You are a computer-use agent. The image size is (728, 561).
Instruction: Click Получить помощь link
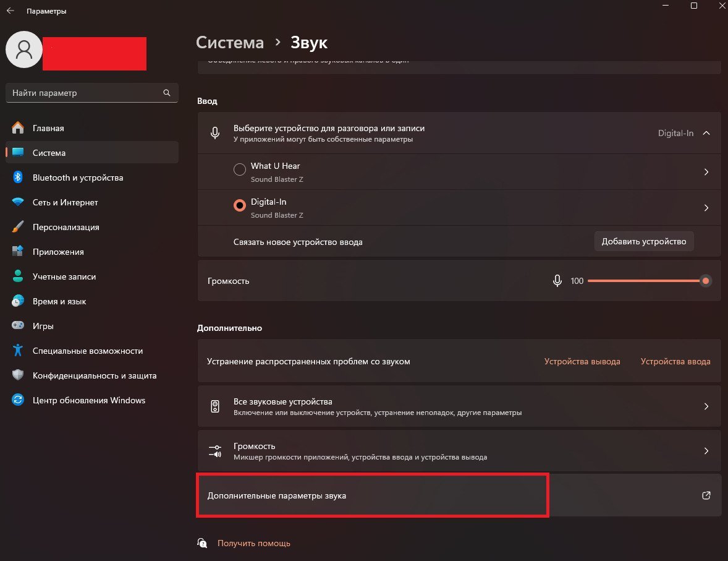pos(253,543)
